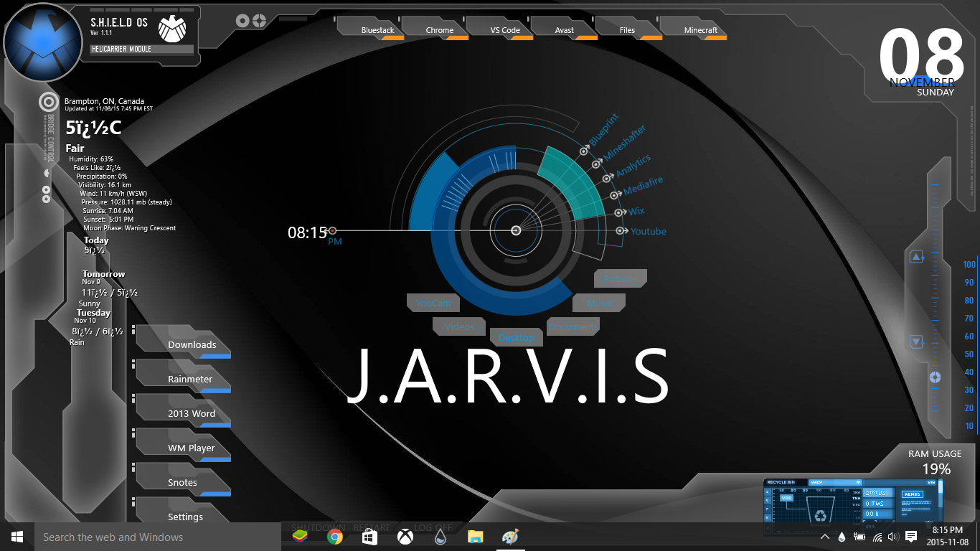Open the volume speaker tray icon
The image size is (980, 551).
point(893,537)
